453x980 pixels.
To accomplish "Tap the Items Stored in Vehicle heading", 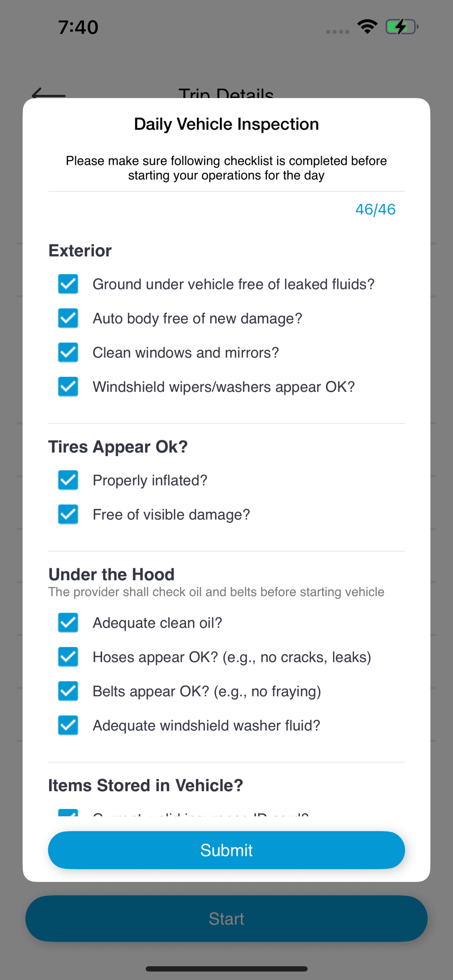I will tap(146, 785).
